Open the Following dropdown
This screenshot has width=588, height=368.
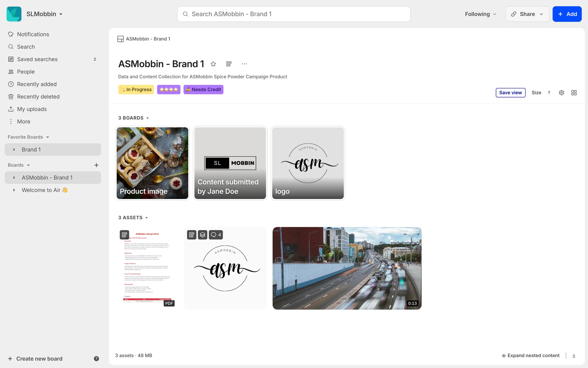point(480,14)
